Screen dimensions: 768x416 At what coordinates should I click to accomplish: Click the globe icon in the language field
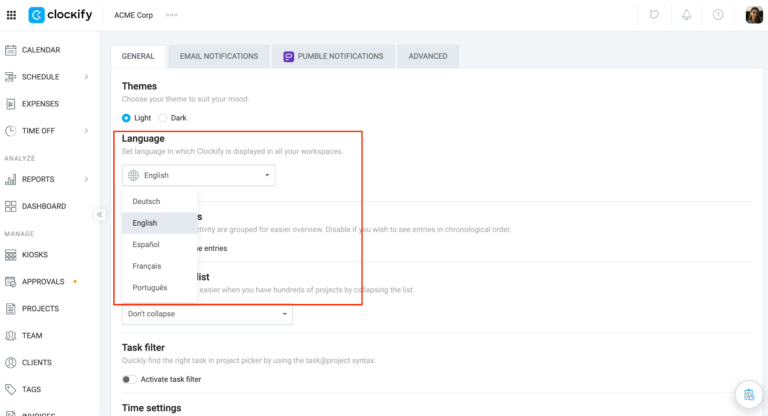133,175
